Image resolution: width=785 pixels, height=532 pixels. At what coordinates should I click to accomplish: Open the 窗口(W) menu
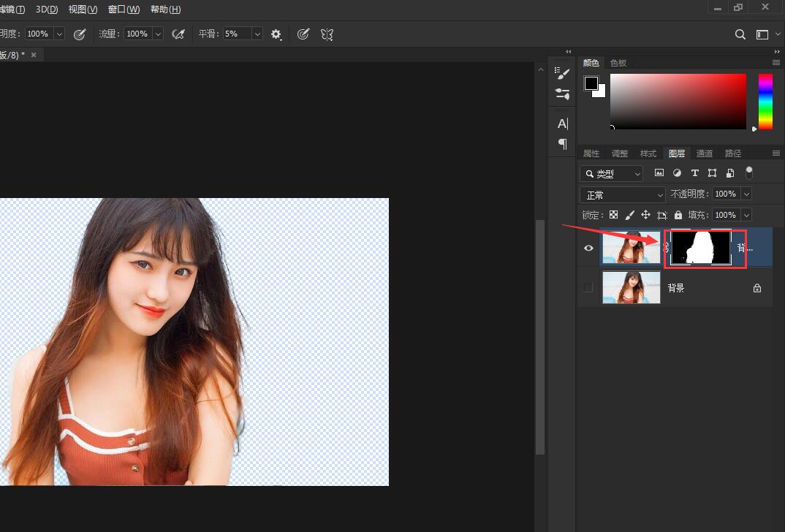[124, 9]
